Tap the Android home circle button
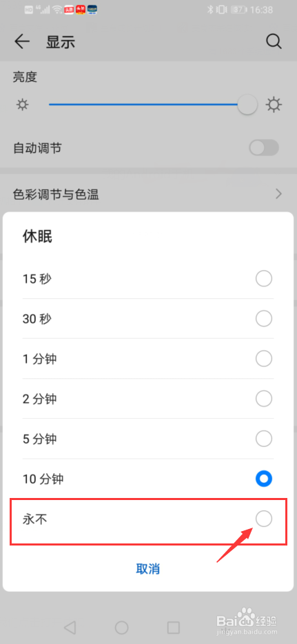This screenshot has height=644, width=297. coord(121,627)
